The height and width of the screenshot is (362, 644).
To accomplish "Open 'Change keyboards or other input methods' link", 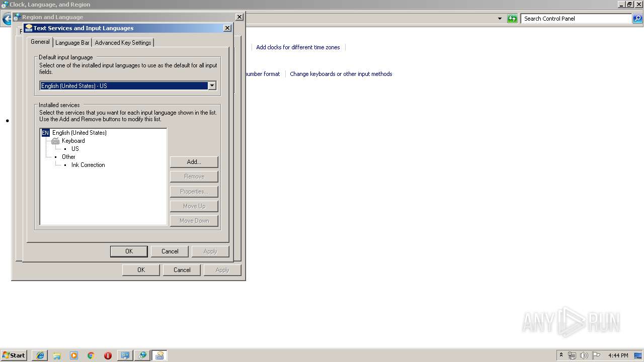I will click(341, 74).
